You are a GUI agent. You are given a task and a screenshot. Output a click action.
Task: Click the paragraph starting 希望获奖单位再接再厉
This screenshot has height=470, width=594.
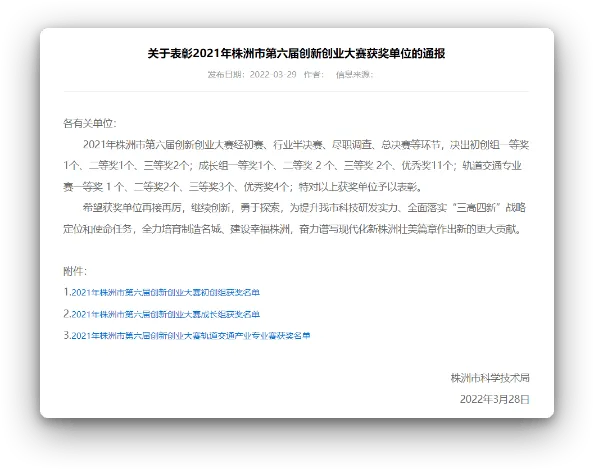[x=296, y=219]
